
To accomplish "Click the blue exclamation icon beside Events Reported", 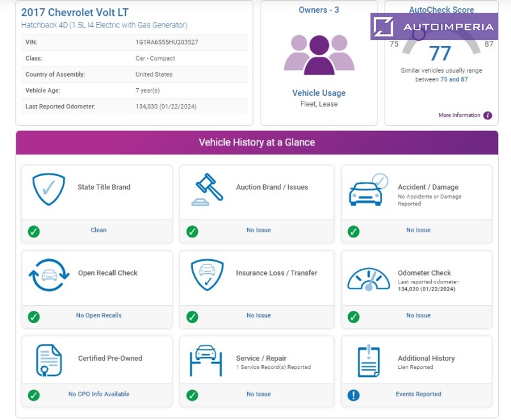I will pos(354,395).
